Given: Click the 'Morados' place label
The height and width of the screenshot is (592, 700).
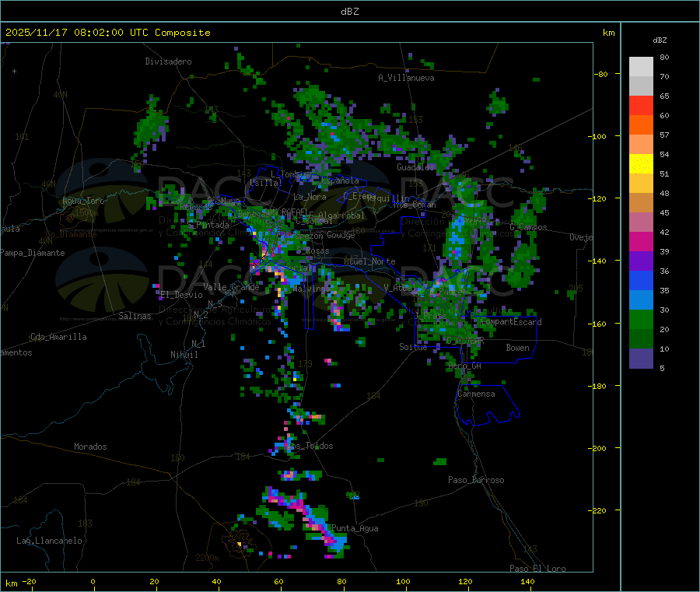Looking at the screenshot, I should pyautogui.click(x=91, y=447).
